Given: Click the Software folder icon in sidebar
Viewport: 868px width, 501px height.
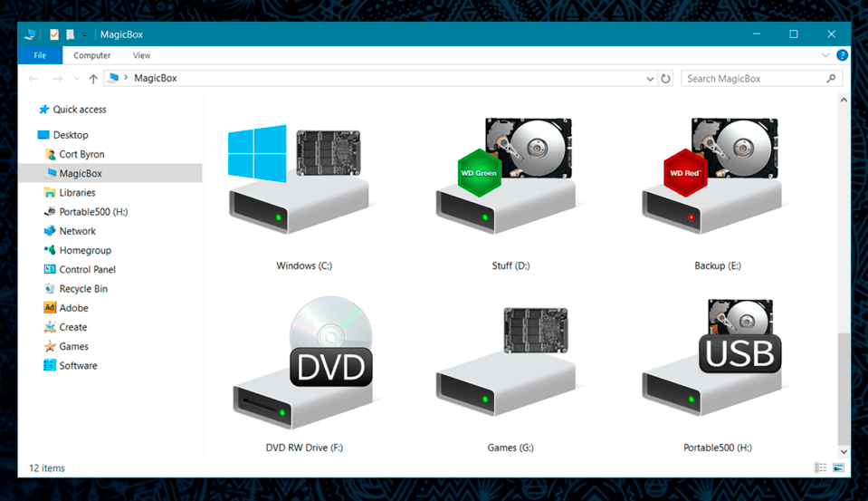Looking at the screenshot, I should (x=50, y=365).
